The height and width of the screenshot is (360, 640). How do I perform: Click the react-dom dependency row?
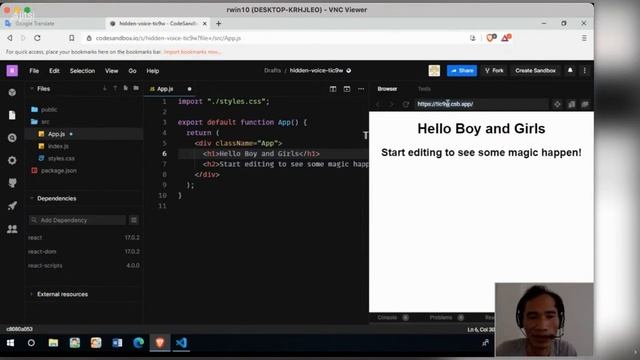84,251
